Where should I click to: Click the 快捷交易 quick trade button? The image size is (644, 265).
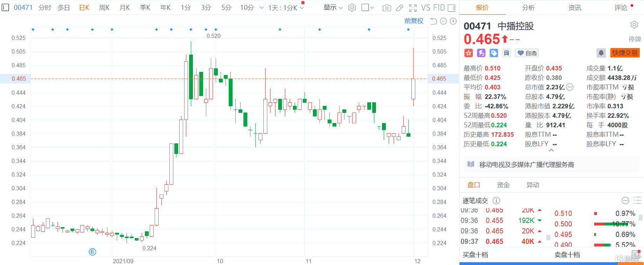(x=625, y=53)
